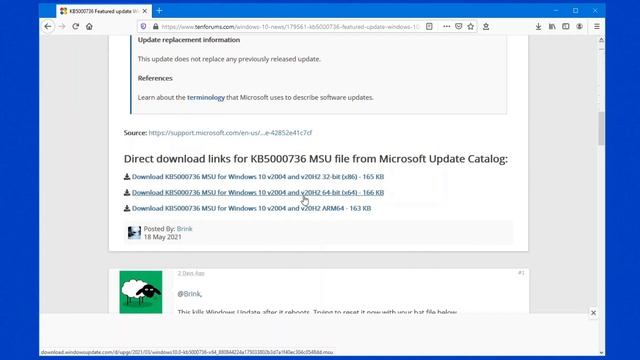Click the forward navigation arrow
This screenshot has width=640, height=360.
pos(62,27)
